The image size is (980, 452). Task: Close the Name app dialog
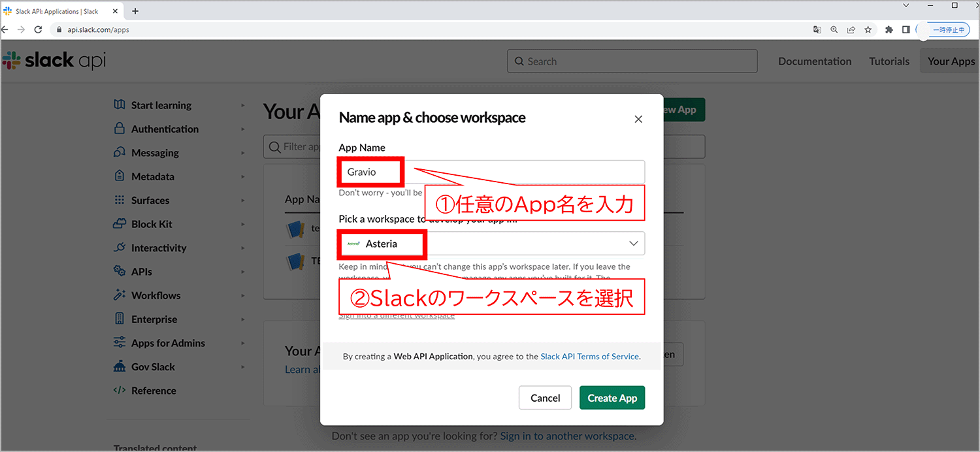pyautogui.click(x=638, y=119)
